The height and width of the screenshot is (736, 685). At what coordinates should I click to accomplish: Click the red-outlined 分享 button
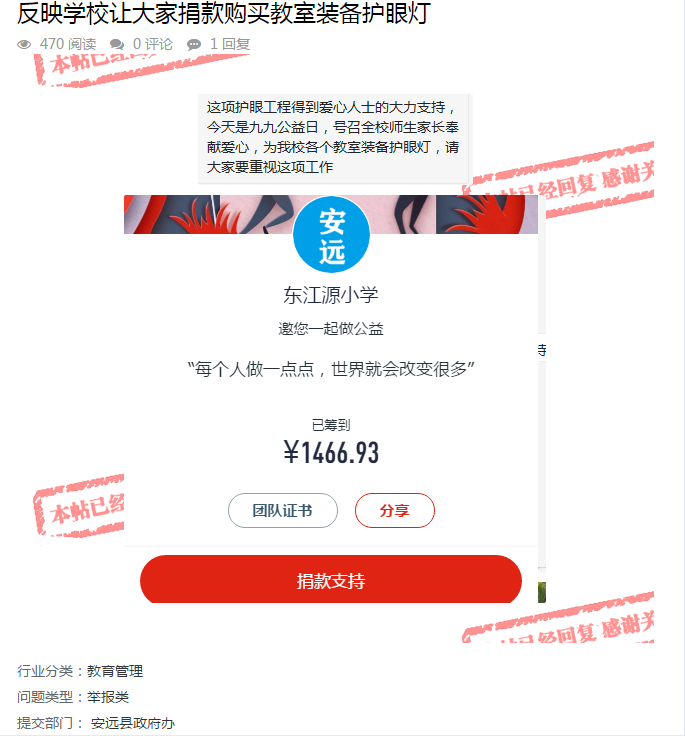pos(394,510)
